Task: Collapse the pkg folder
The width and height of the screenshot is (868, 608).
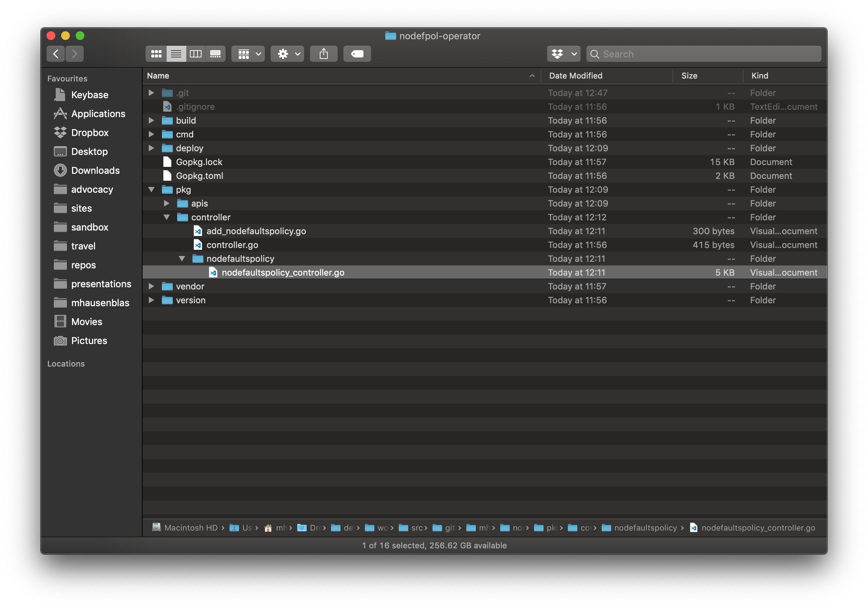Action: 152,190
